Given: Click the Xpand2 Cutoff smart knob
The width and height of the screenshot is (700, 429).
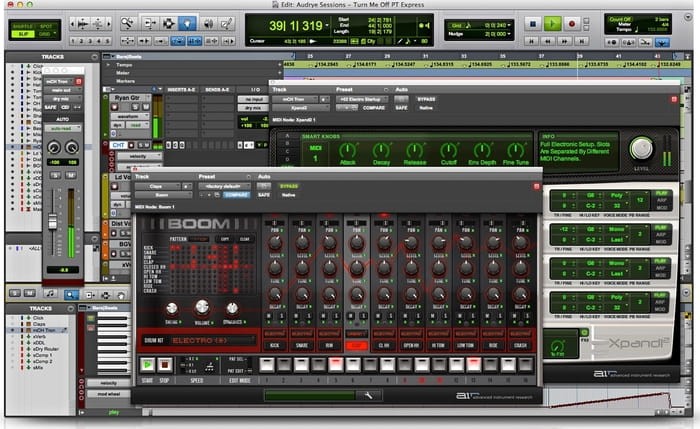Looking at the screenshot, I should pyautogui.click(x=448, y=150).
